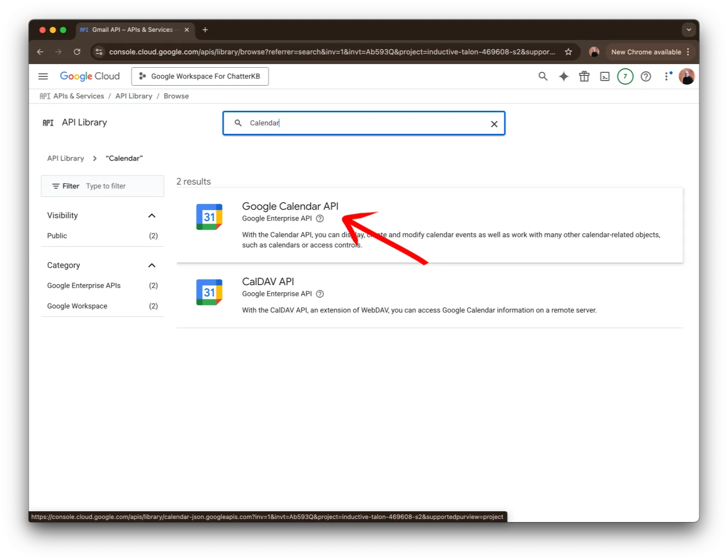728x560 pixels.
Task: Collapse the Category filter section
Action: coord(152,266)
